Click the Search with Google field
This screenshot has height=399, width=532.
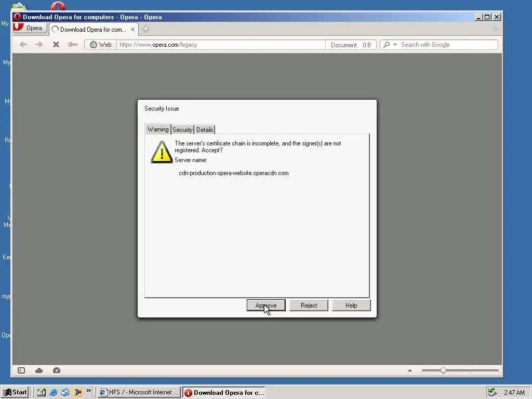(x=448, y=45)
